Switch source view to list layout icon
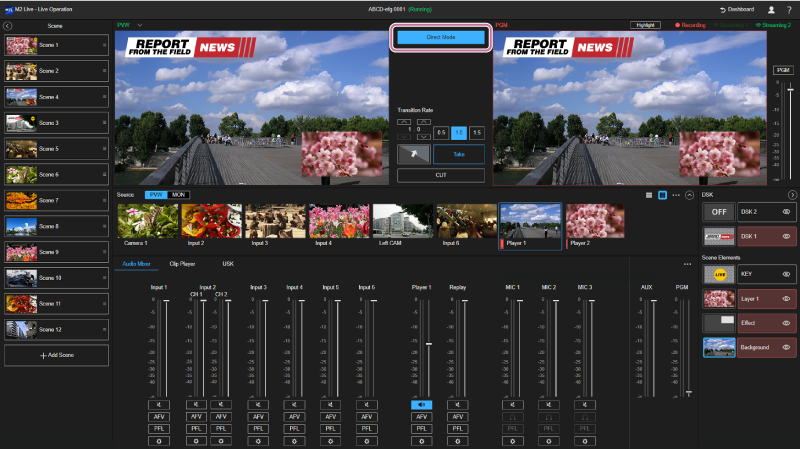The width and height of the screenshot is (800, 449). [649, 195]
